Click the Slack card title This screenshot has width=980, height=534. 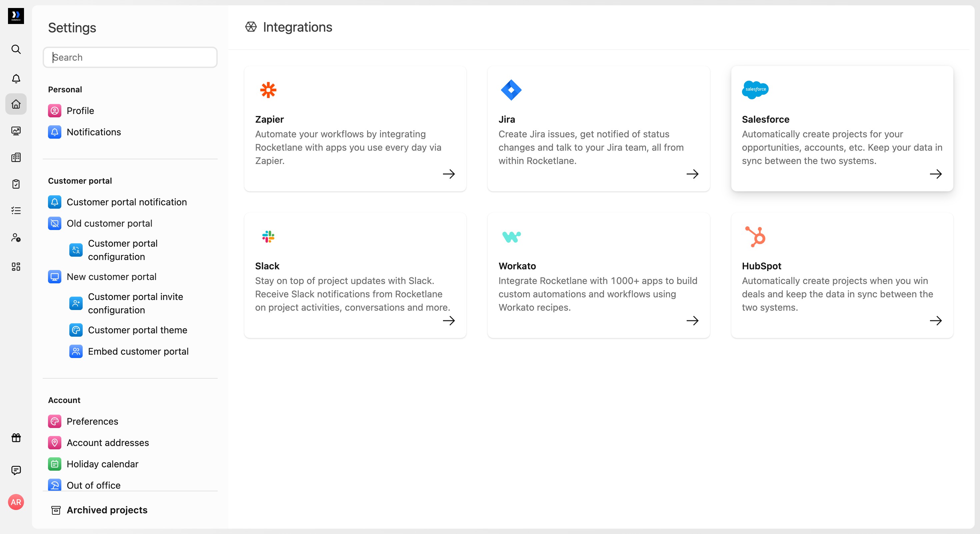[267, 266]
